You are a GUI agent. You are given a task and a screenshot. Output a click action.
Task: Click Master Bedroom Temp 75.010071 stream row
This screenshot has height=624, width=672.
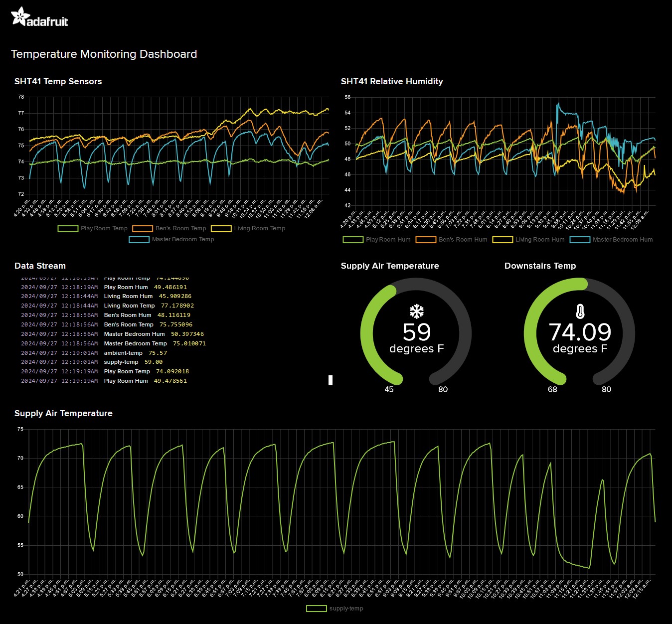coord(114,343)
